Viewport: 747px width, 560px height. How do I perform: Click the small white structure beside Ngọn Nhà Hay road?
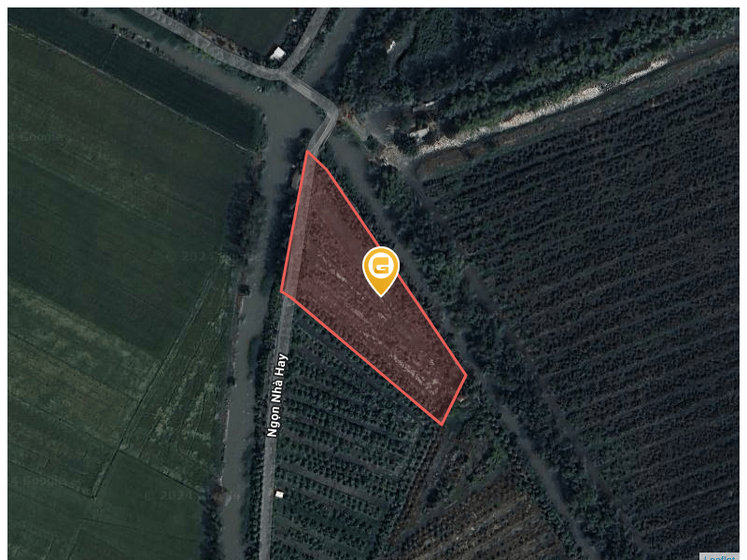click(x=279, y=495)
